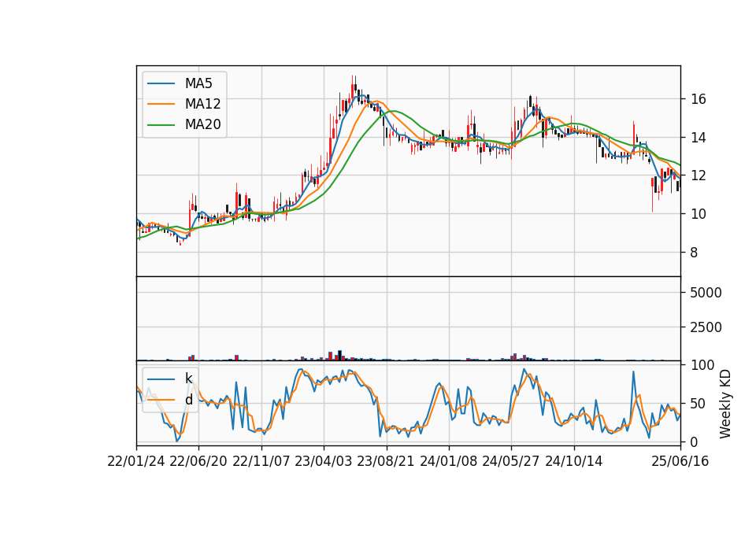This screenshot has width=756, height=543.
Task: Click the price axis value 10
Action: (699, 214)
